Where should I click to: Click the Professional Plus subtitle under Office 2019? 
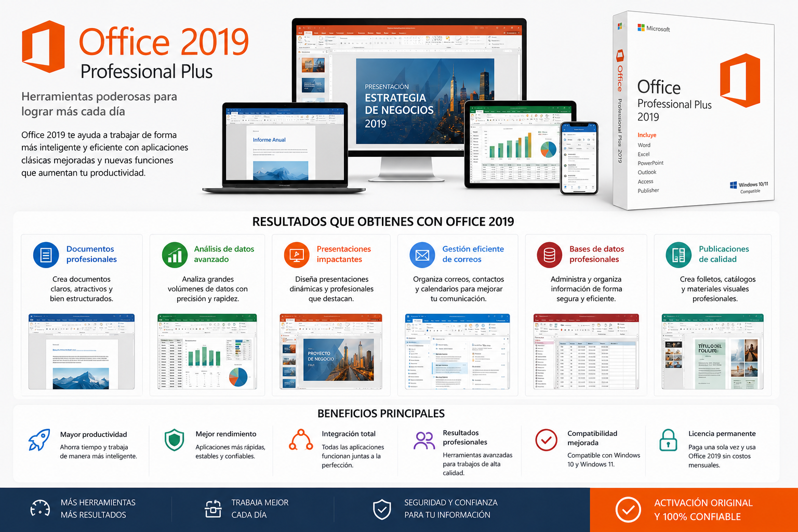pyautogui.click(x=147, y=72)
